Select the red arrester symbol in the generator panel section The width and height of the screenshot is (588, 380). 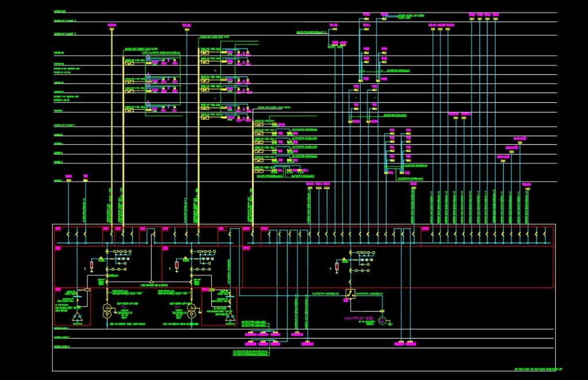pos(336,267)
